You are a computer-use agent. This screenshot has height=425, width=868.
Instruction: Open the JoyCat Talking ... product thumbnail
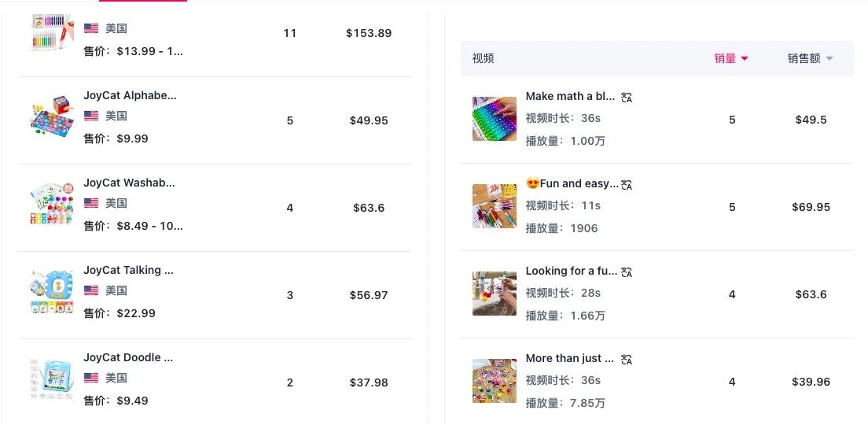[x=52, y=291]
